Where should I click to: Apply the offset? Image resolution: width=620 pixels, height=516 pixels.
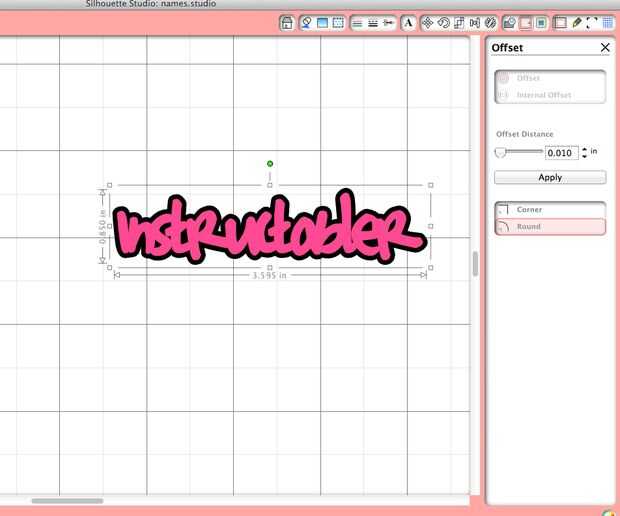(x=550, y=177)
